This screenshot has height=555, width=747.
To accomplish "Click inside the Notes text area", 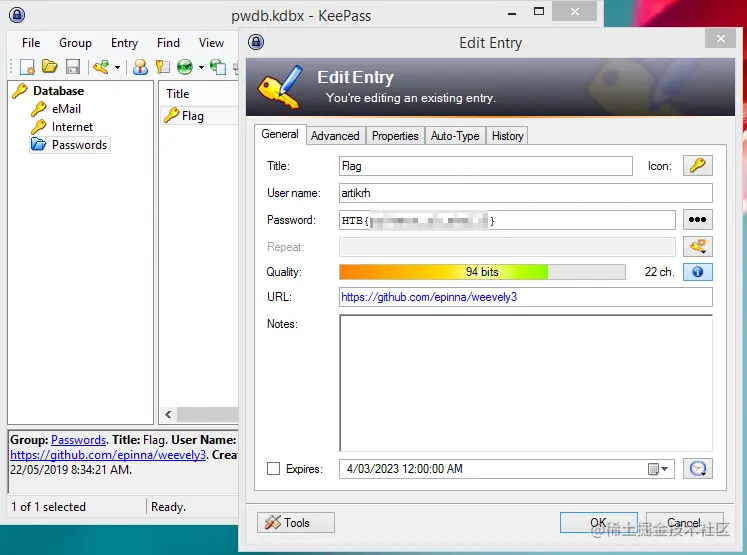I will point(525,383).
